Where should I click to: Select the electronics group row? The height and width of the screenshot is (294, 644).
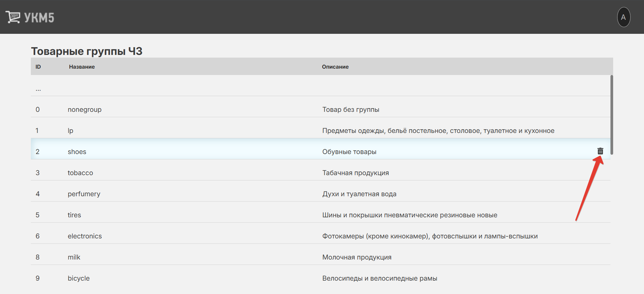pos(85,236)
